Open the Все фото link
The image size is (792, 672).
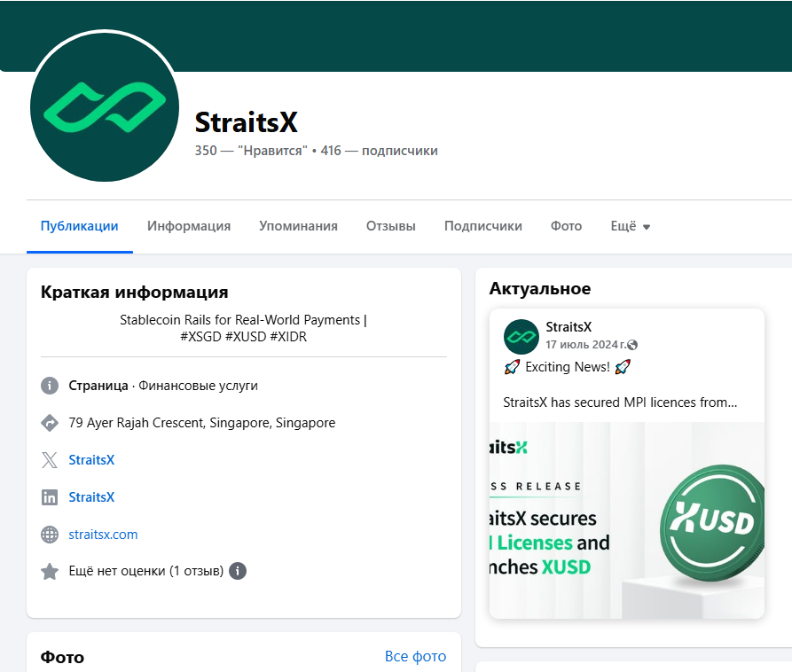click(x=415, y=656)
